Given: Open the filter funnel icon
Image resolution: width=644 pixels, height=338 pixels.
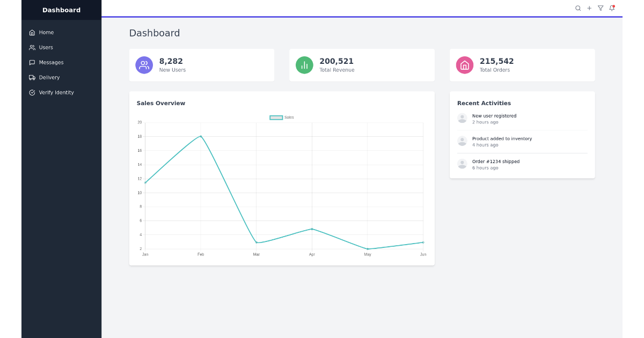Looking at the screenshot, I should (601, 8).
